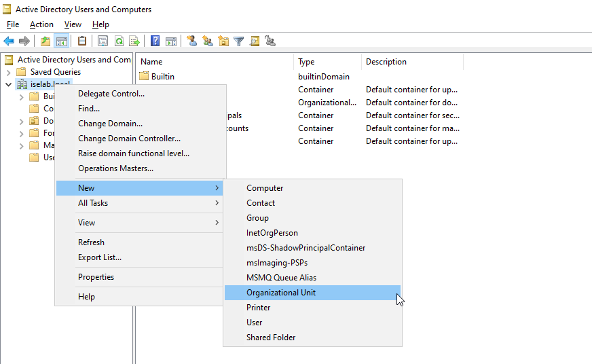Screen dimensions: 592x364
Task: Click the green Refresh toolbar icon
Action: tap(119, 41)
